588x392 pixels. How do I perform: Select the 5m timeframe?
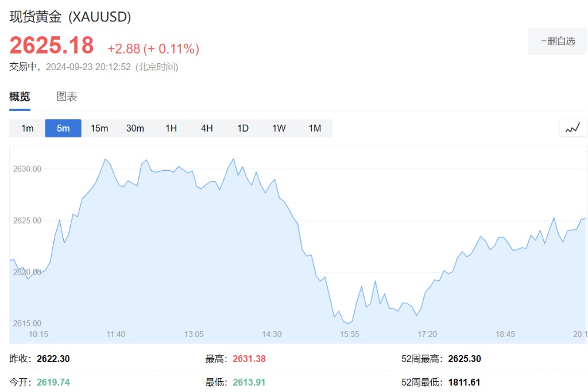(63, 128)
